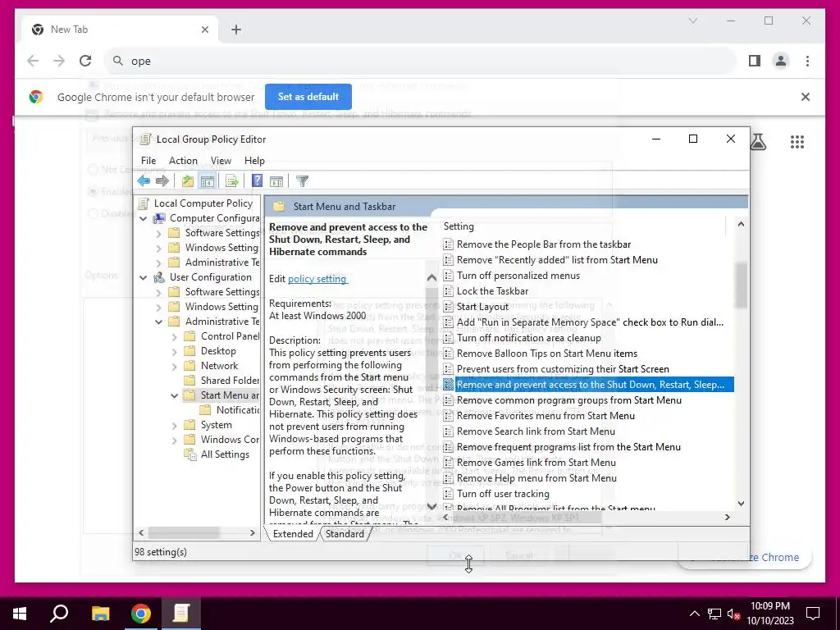Expand Windows Components tree node
The image size is (840, 630).
pyautogui.click(x=174, y=441)
